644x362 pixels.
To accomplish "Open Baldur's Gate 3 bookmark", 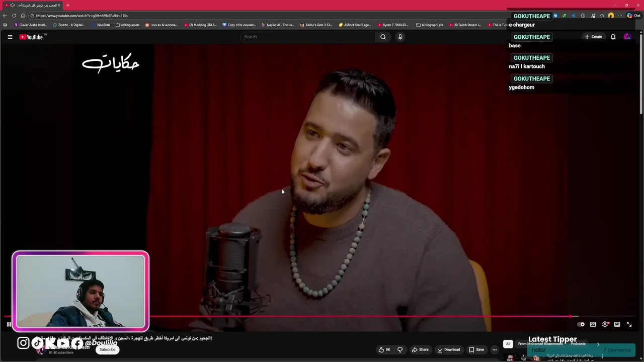I will (316, 25).
